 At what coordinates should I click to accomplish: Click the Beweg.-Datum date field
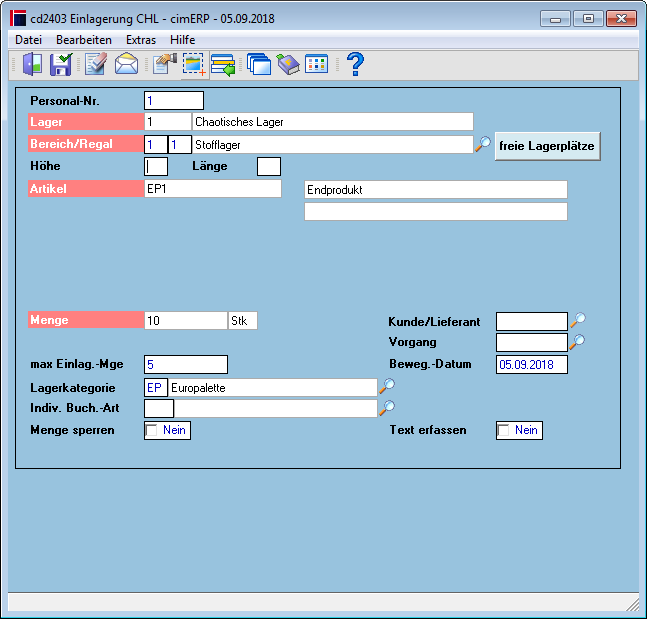[531, 365]
